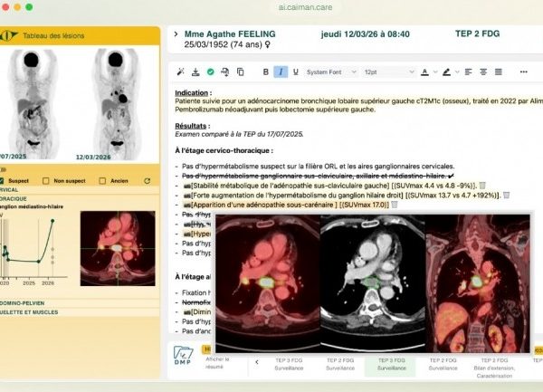Click lesion icon before Stabilité métabolique sentence
Viewport: 543px width, 392px height.
(x=187, y=186)
